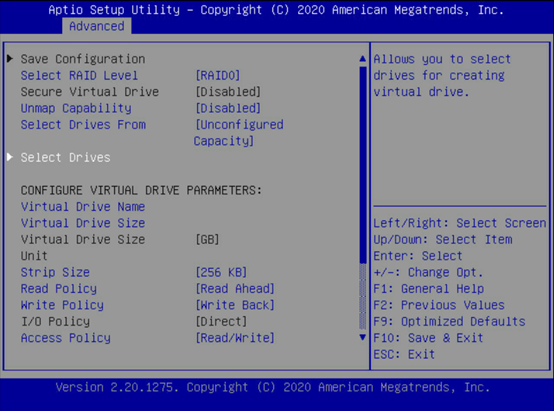Open the Select RAID Level dropdown [RAID0]

[218, 75]
